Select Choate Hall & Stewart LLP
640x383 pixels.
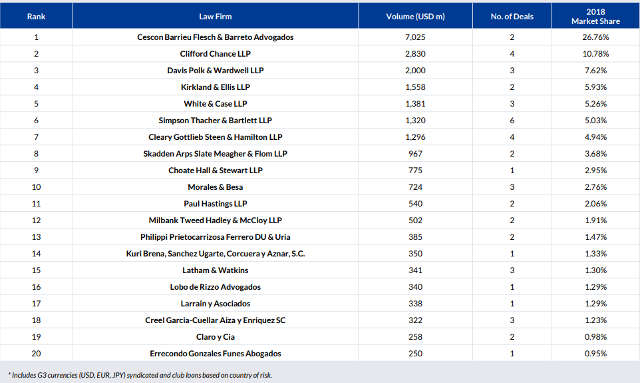tap(216, 170)
